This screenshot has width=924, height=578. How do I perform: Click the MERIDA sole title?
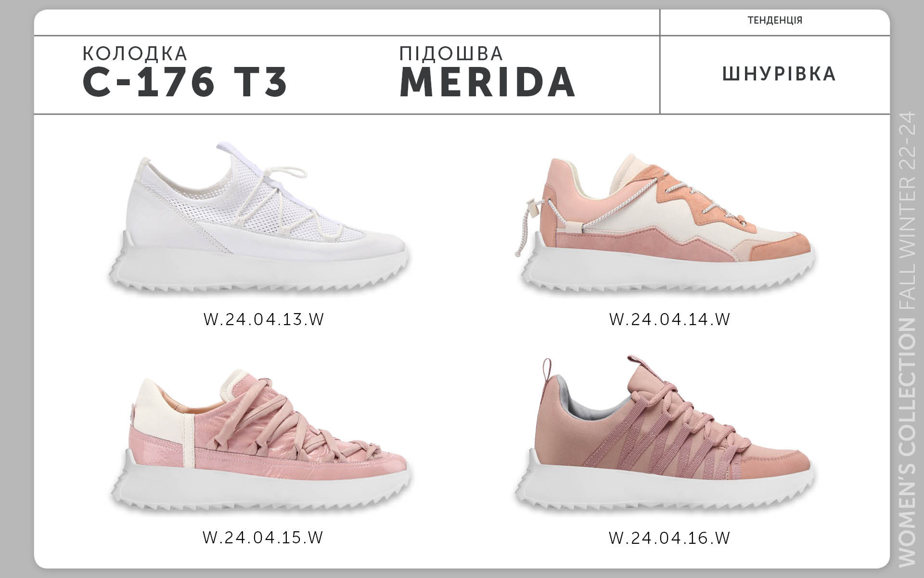coord(487,81)
